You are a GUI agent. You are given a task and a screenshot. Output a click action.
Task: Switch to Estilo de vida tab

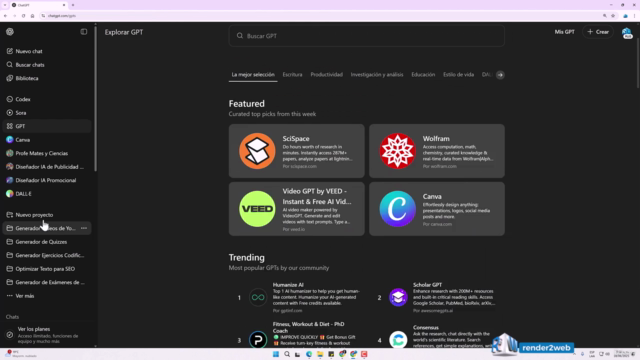[458, 75]
